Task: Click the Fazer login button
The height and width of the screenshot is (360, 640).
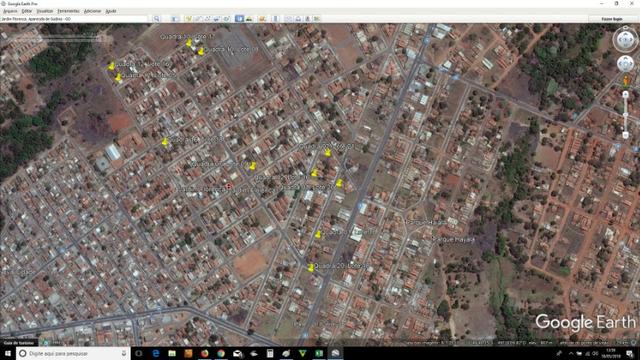Action: tap(612, 19)
